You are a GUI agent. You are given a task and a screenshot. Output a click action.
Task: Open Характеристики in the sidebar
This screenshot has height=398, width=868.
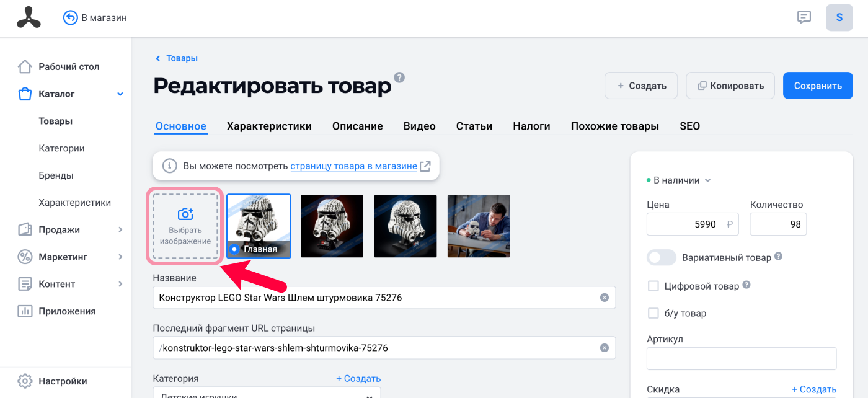(75, 203)
